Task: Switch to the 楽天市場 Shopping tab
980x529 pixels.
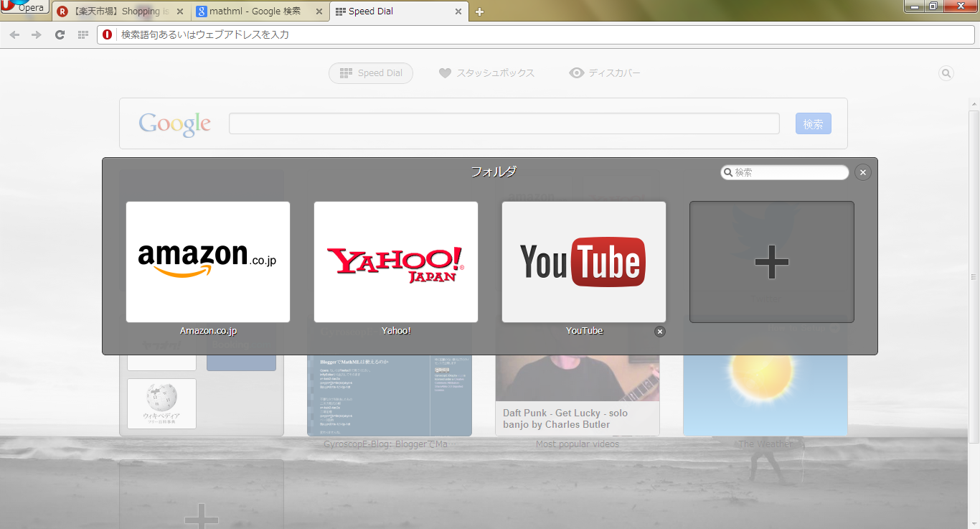Action: click(x=121, y=11)
